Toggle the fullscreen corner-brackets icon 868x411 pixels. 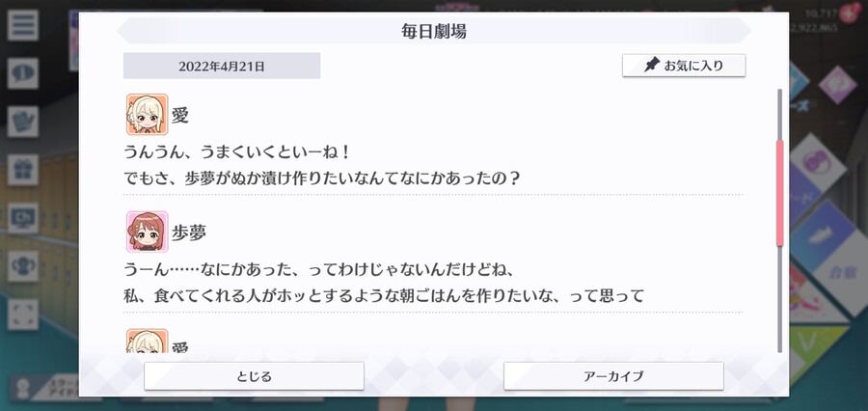pos(23,315)
